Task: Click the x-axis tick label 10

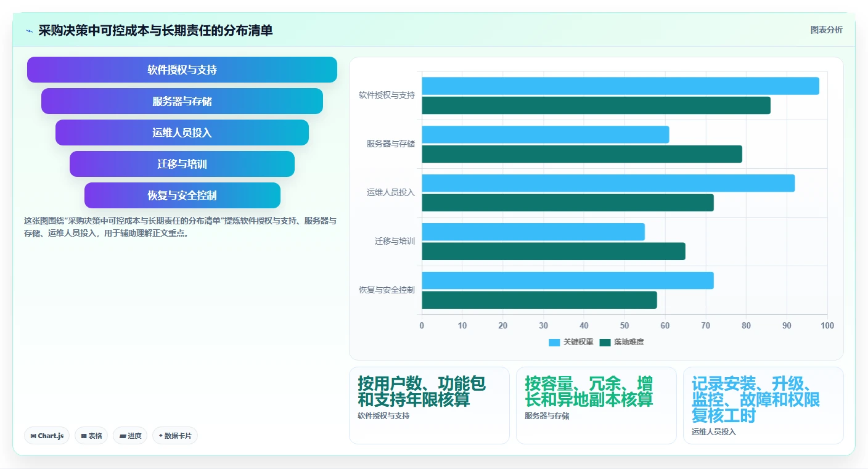Action: click(x=462, y=325)
